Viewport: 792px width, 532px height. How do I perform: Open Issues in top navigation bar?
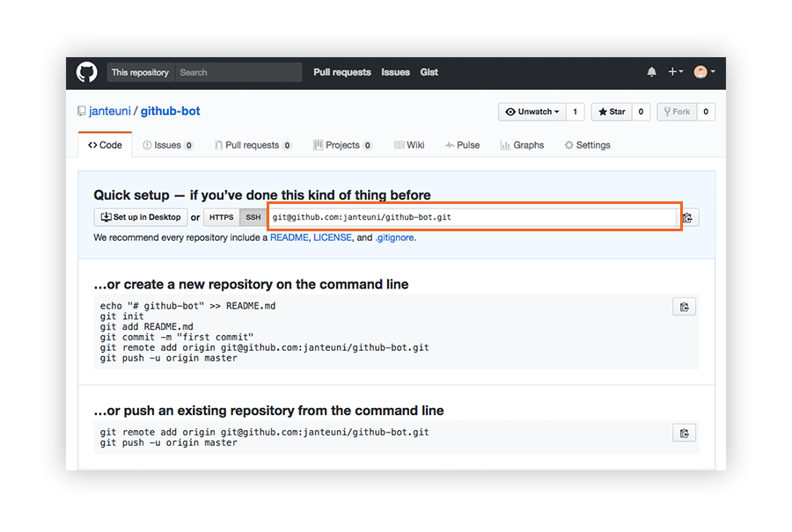[x=395, y=72]
